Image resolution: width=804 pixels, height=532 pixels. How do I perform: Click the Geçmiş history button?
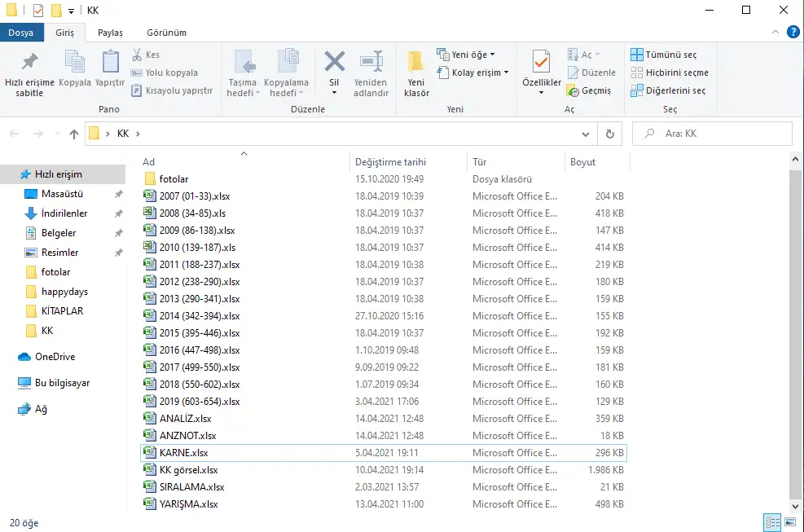590,90
